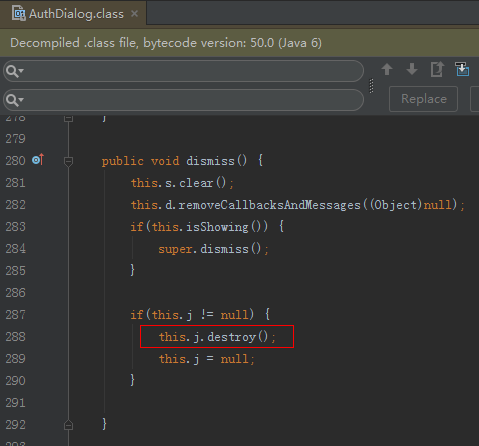Click overriding method gutter icon at line 280
Image resolution: width=479 pixels, height=446 pixels.
click(38, 160)
